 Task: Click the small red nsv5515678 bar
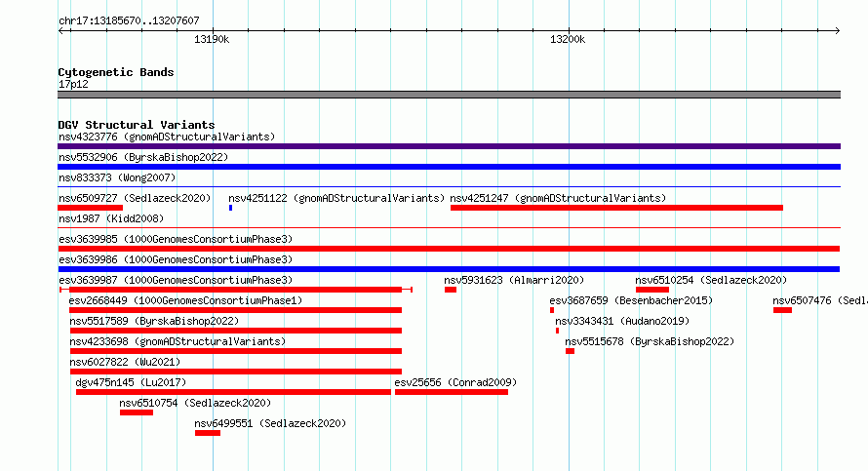(570, 351)
